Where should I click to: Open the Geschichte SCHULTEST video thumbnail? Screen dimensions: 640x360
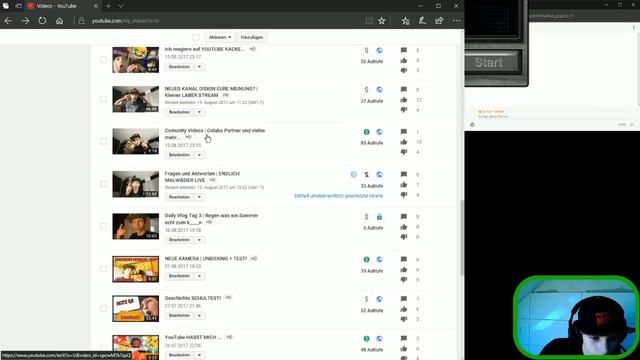(136, 309)
